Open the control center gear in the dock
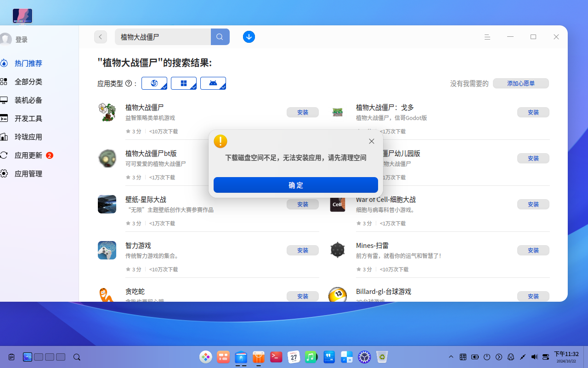Viewport: 588px width, 368px height. [x=364, y=356]
